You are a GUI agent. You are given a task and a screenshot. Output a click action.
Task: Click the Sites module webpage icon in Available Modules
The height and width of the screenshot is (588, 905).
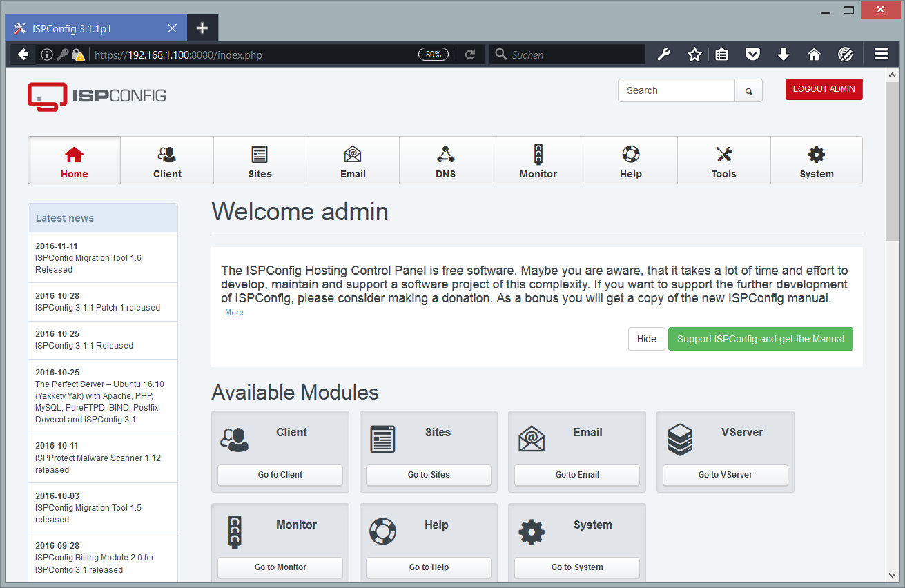click(382, 439)
